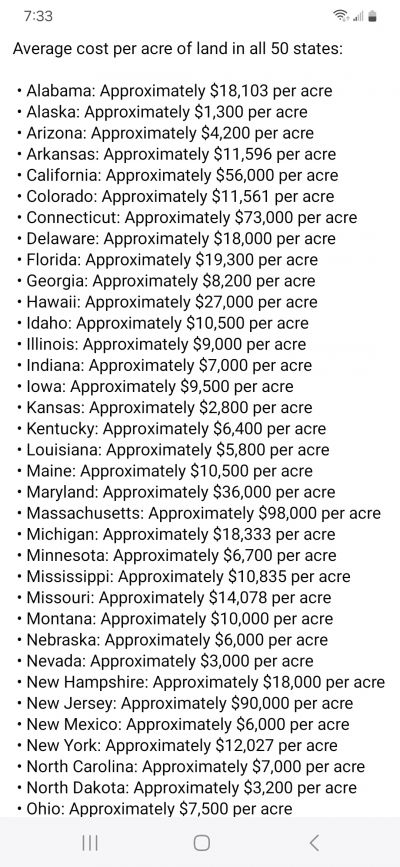Viewport: 400px width, 867px height.
Task: Select the Ohio $7,500 per acre line
Action: click(x=154, y=809)
